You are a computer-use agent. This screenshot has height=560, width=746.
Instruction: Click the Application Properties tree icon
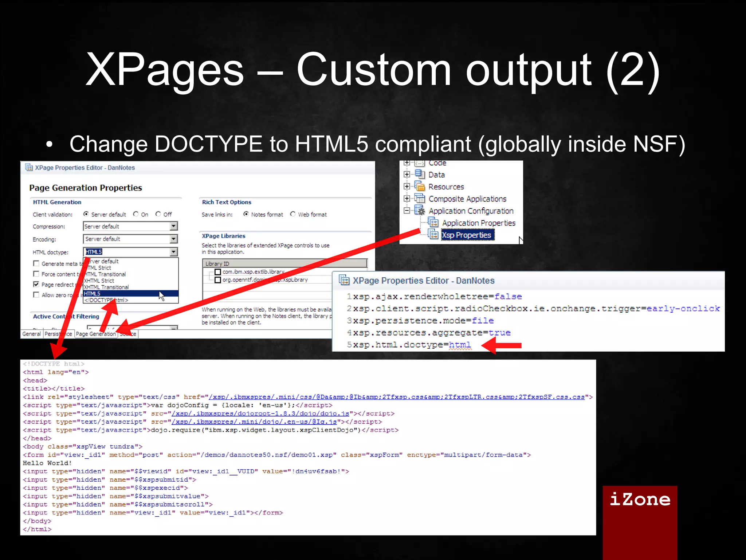(x=433, y=223)
